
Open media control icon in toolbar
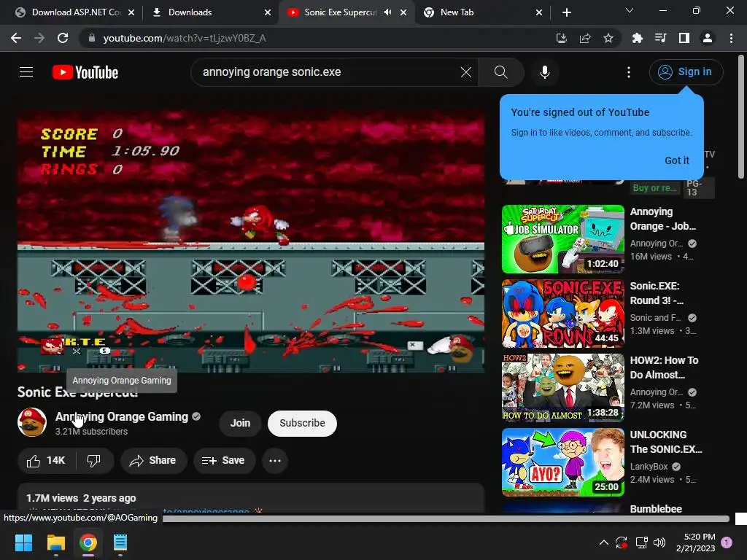pyautogui.click(x=660, y=38)
